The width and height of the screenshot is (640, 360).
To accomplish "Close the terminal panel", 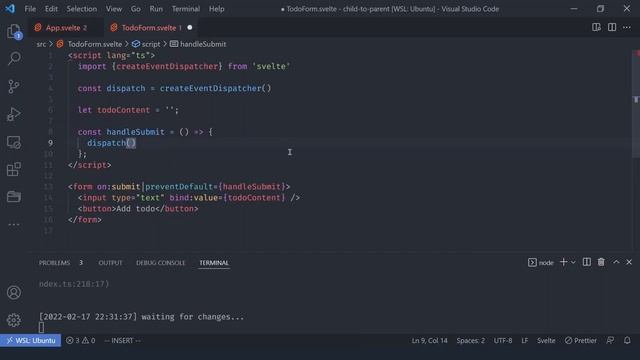I will tap(629, 262).
